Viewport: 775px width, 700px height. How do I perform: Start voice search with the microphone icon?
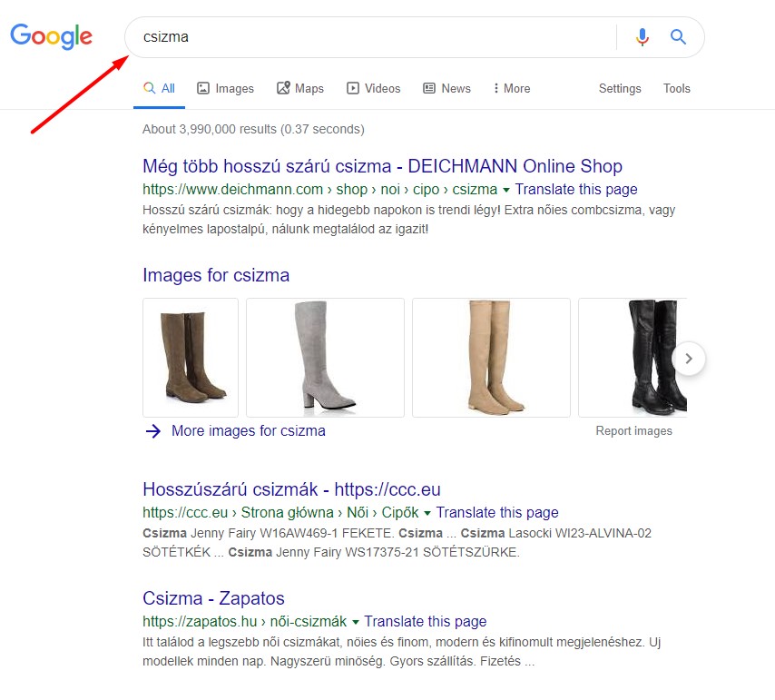pos(642,37)
